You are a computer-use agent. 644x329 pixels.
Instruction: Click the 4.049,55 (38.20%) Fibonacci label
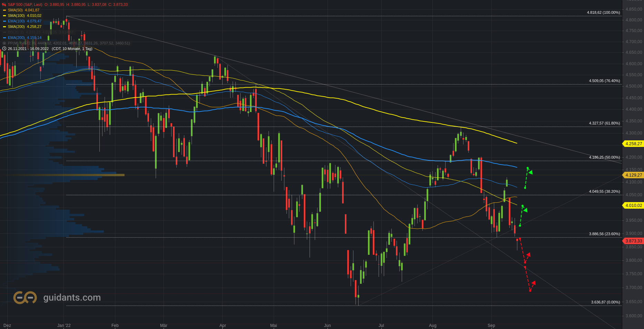[x=604, y=191]
